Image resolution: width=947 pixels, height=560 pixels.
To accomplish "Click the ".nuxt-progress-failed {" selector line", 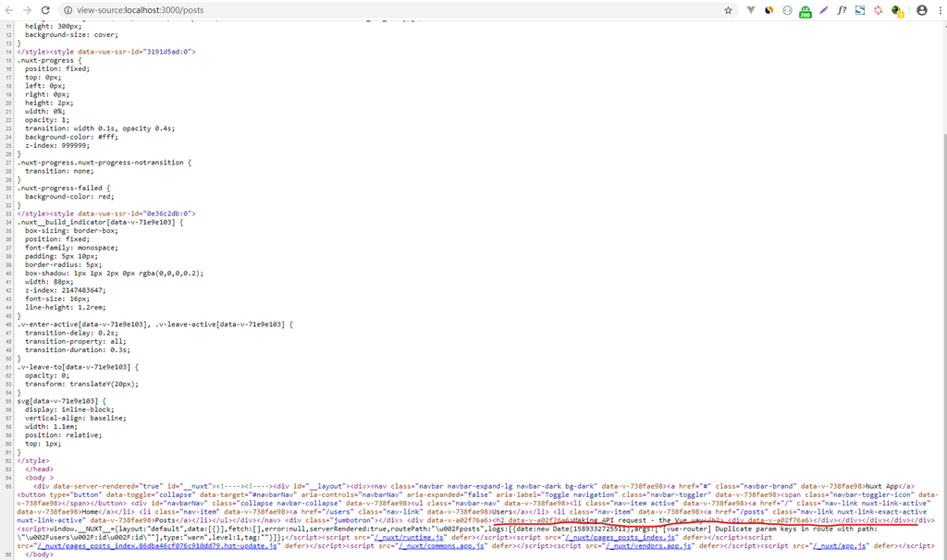I will click(x=64, y=189).
